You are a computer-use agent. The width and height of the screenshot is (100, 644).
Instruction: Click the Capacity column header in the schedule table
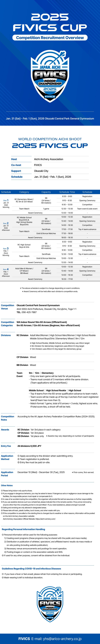point(46,192)
